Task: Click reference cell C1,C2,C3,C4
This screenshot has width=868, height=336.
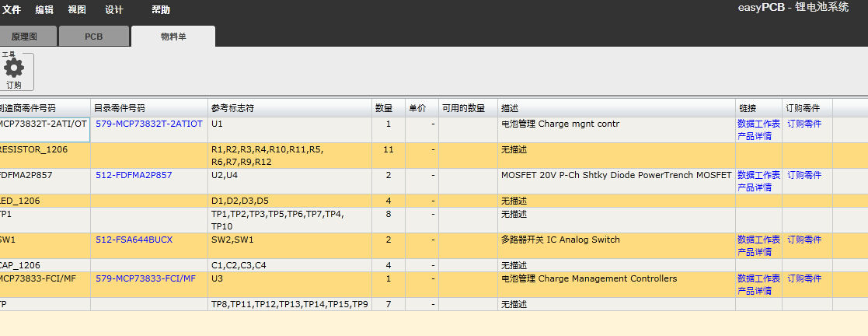Action: coord(290,265)
